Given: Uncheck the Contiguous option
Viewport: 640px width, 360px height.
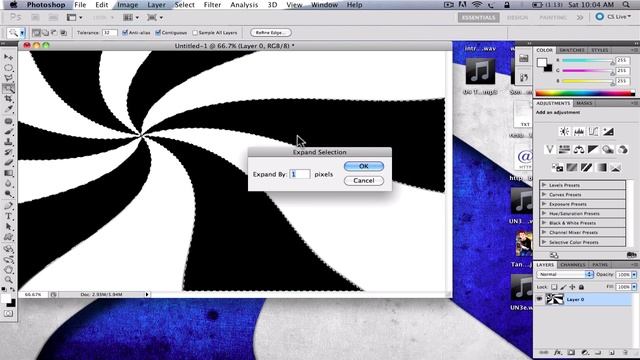Looking at the screenshot, I should point(158,33).
